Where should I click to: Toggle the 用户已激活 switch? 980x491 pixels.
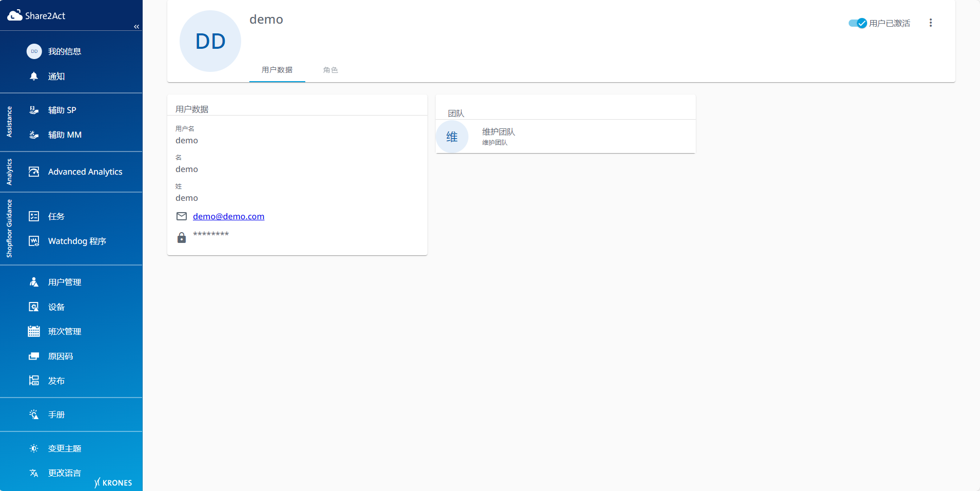857,23
